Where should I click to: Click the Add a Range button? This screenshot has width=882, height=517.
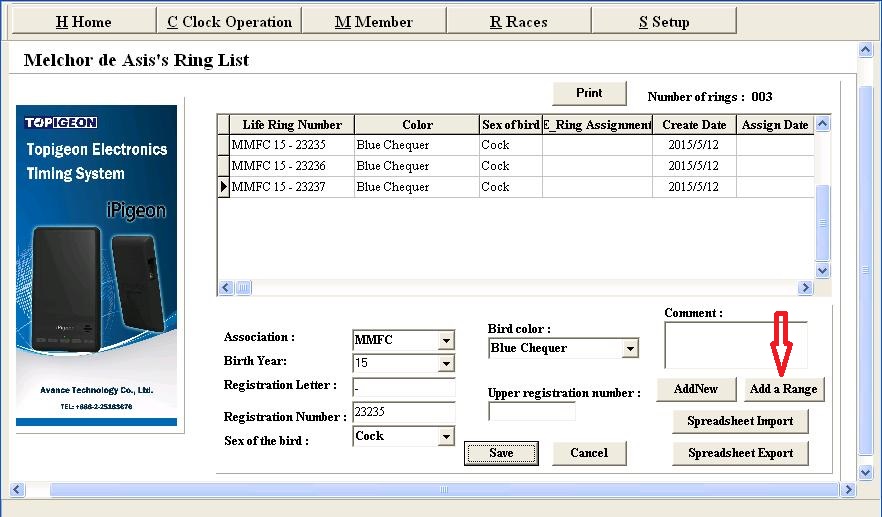coord(784,389)
